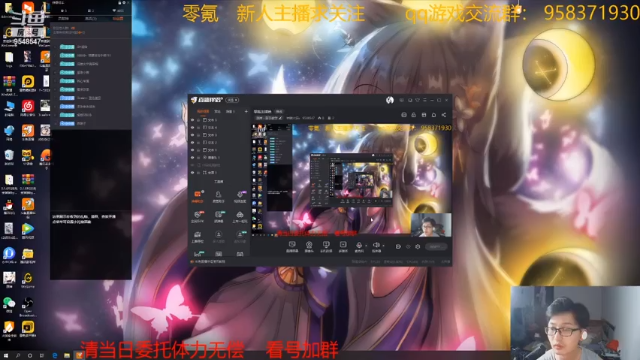Click the start streaming button

[x=436, y=247]
